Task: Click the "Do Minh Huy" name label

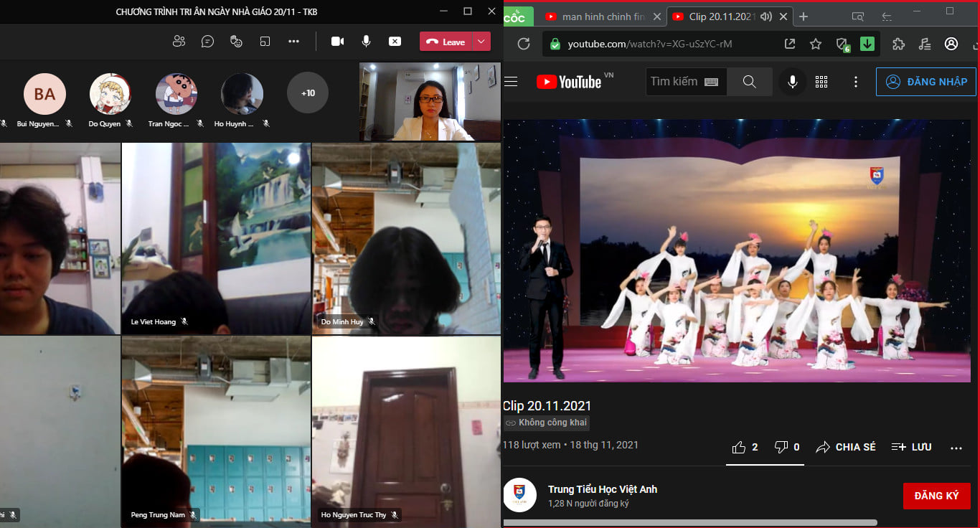Action: click(342, 322)
